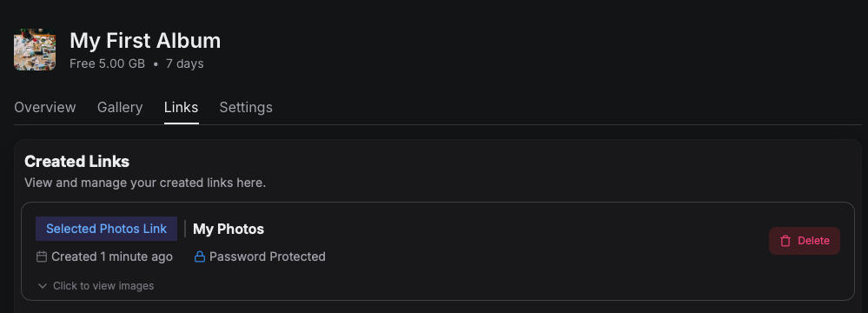Open the Settings tab
Viewport: 868px width, 313px height.
tap(246, 107)
